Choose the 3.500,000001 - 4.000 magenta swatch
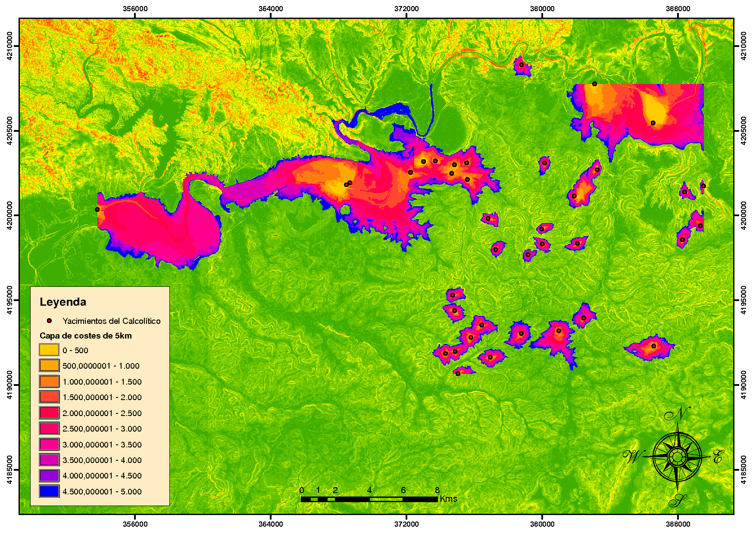This screenshot has width=756, height=534. coord(49,460)
